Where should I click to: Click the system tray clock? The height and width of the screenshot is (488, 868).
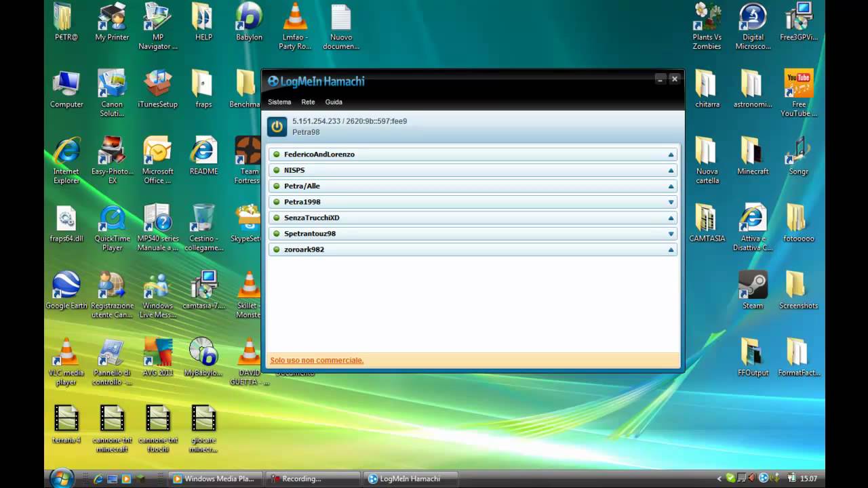[808, 479]
